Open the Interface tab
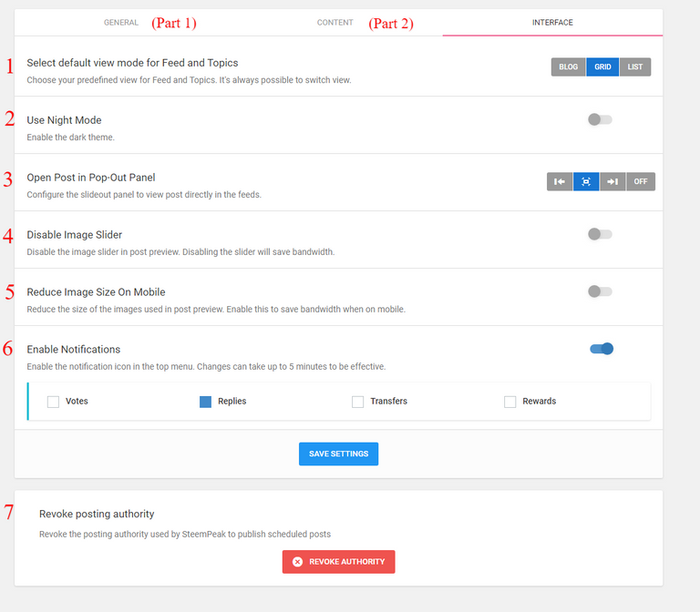Viewport: 700px width, 612px height. 552,22
